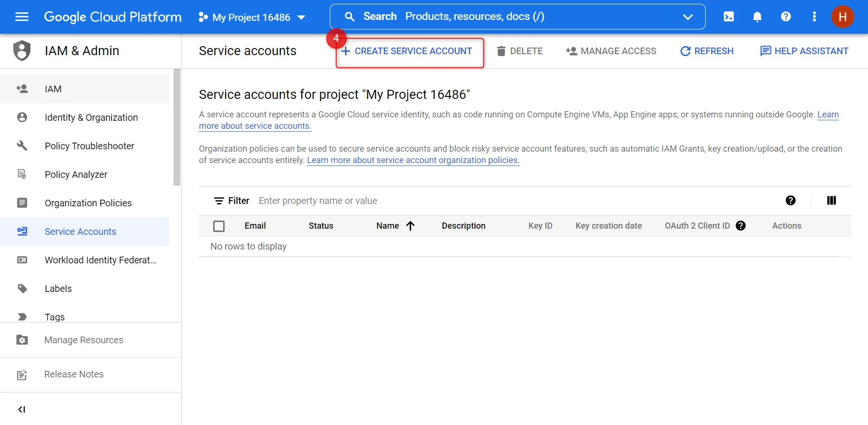Open HELP ASSISTANT panel
The image size is (868, 425).
(x=804, y=51)
